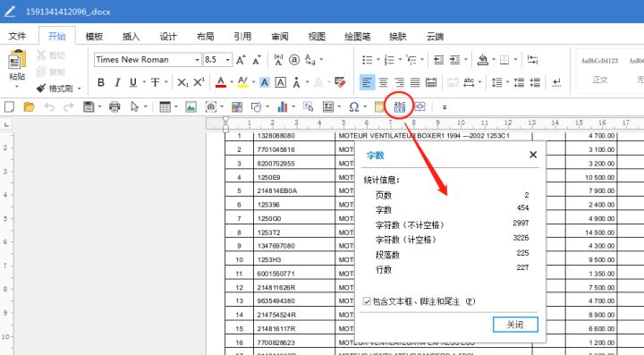Screen dimensions: 644x355
Task: Toggle Italic formatting
Action: 117,82
